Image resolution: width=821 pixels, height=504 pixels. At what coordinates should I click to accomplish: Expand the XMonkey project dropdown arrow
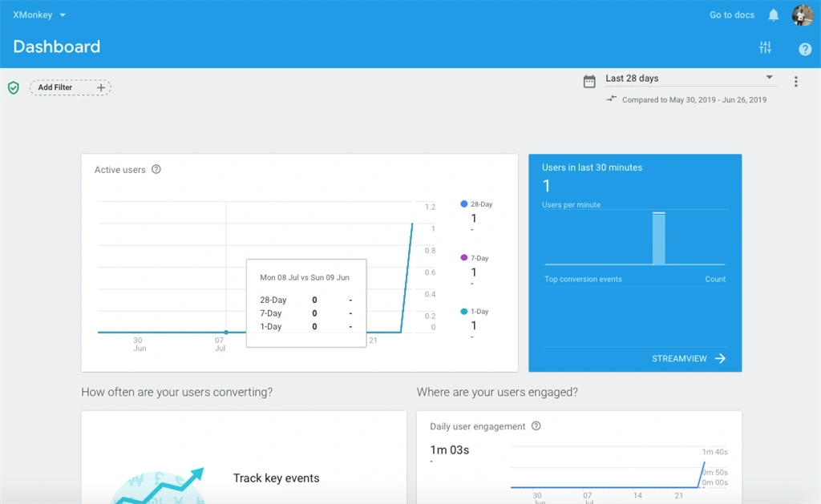(x=63, y=15)
